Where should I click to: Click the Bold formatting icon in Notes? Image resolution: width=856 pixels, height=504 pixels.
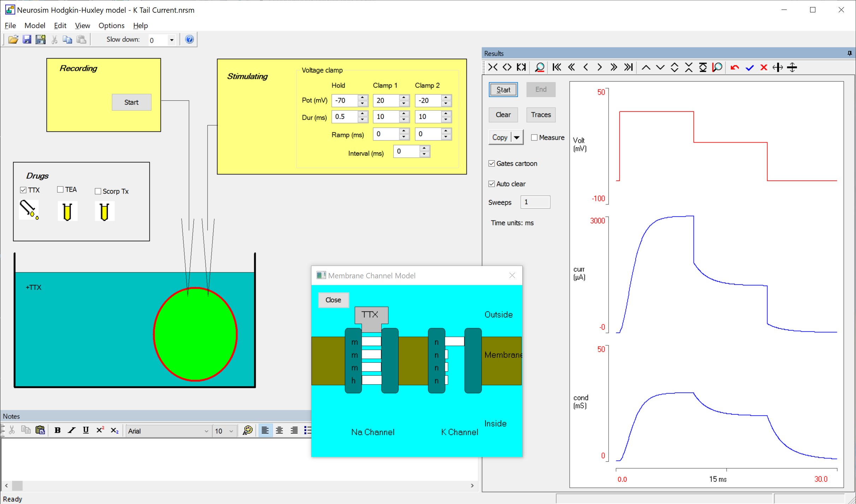click(x=57, y=430)
